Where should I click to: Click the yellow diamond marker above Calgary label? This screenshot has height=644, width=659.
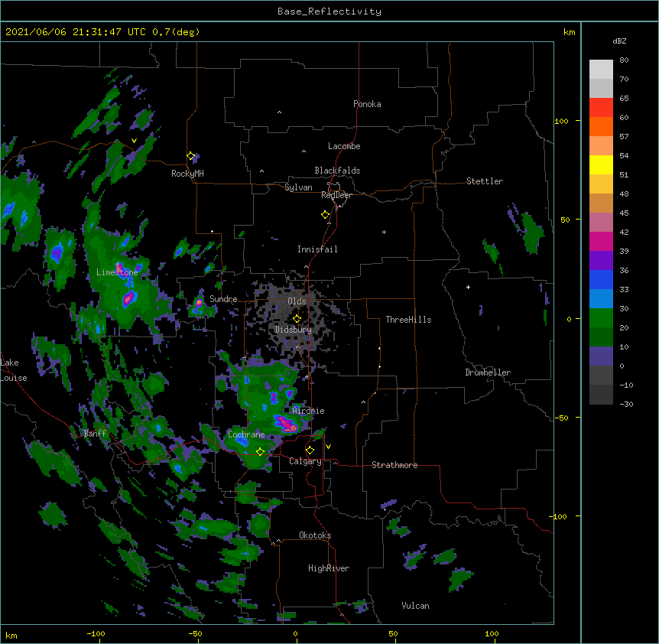pos(310,450)
